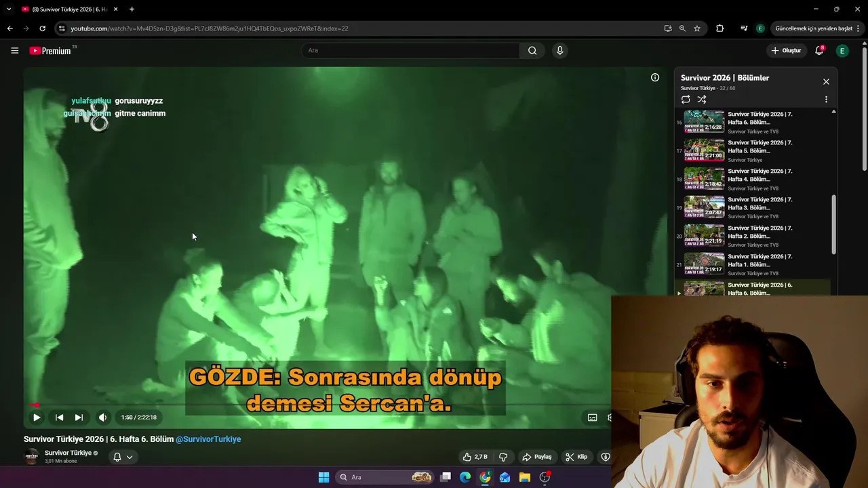The image size is (868, 488).
Task: Open video info card icon
Action: coord(655,77)
